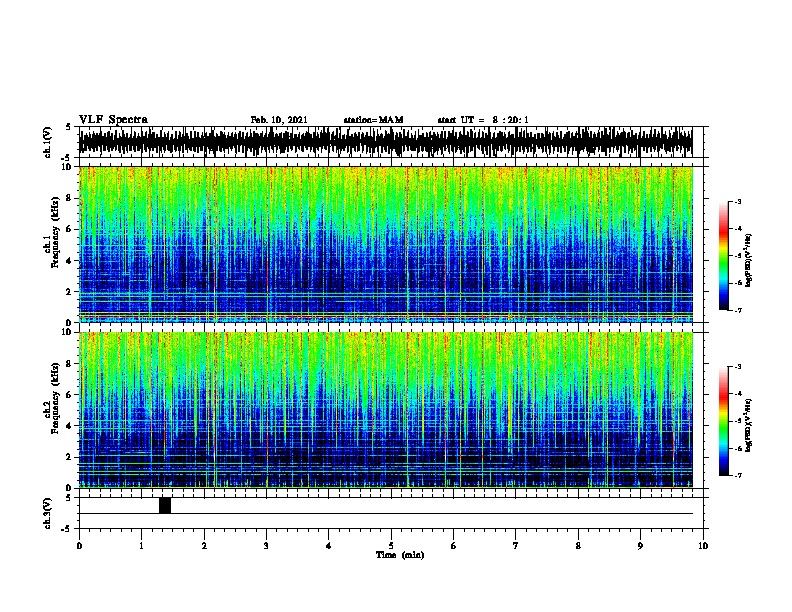
Task: Click time-axis tick label "10"
Action: (703, 546)
